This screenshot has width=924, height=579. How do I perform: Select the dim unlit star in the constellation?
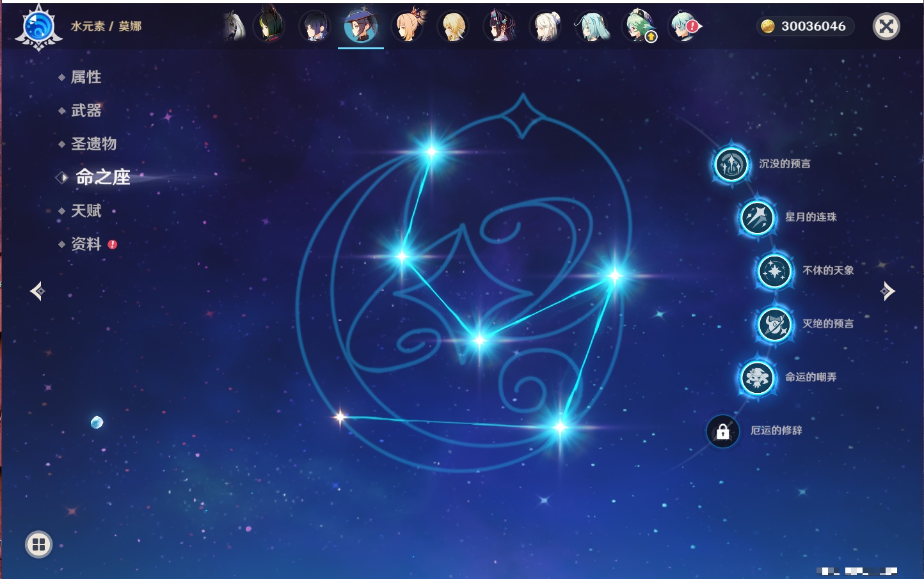coord(340,417)
